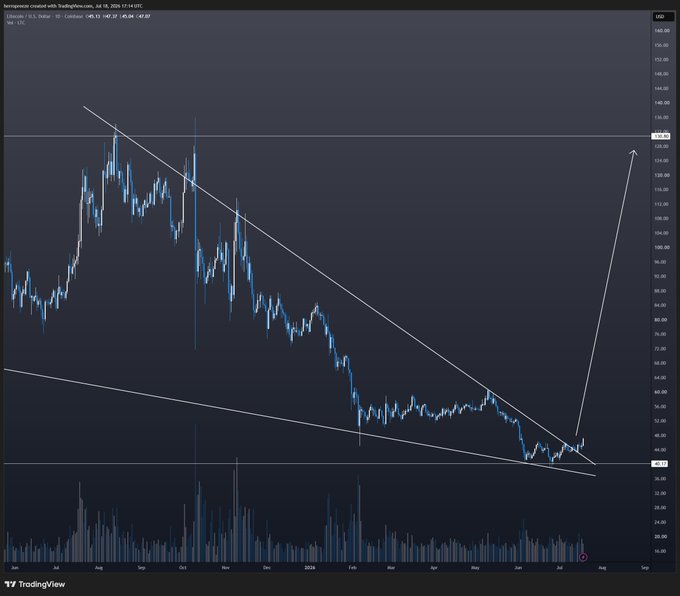Click the 120.00 price axis label
680x596 pixels.
click(x=661, y=175)
